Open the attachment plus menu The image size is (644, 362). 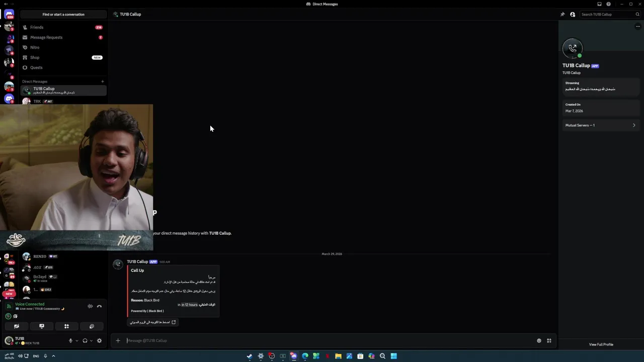(118, 340)
